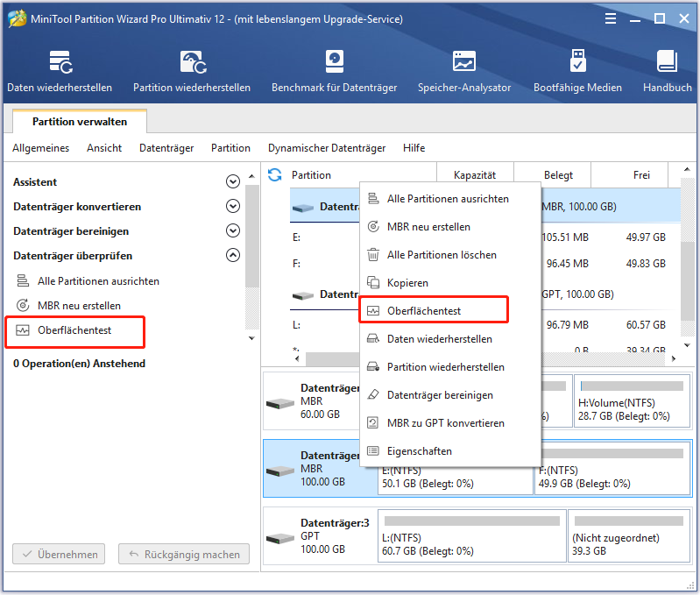
Task: Expand Datenträger konvertieren section chevron
Action: 233,206
